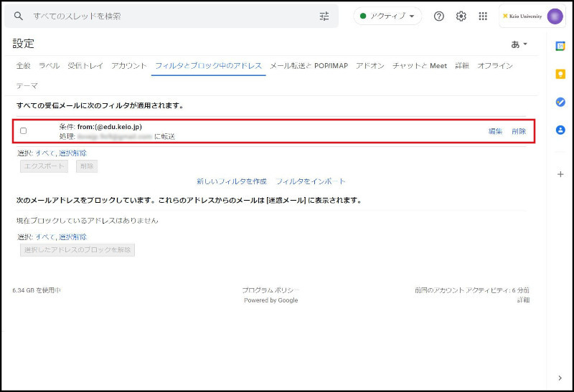574x392 pixels.
Task: Expand the アクティブ status dropdown
Action: (387, 16)
